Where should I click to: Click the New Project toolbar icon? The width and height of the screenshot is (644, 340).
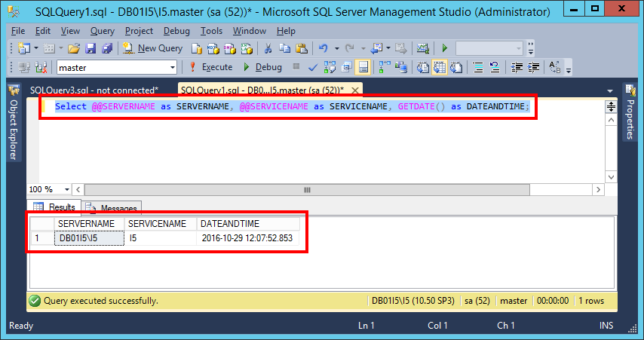tap(24, 48)
